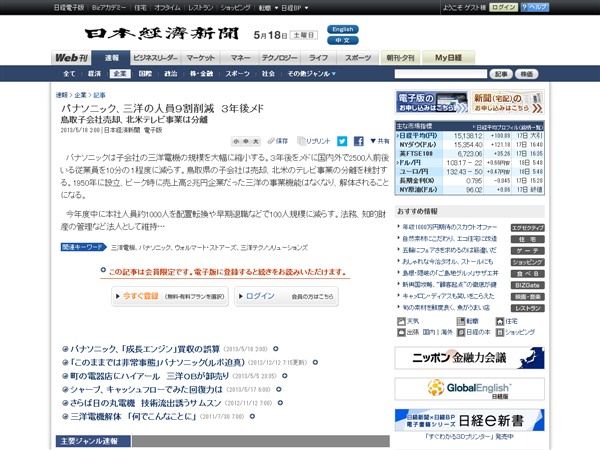Open the ニッポン金融力会議 banner
The image size is (600, 450).
(x=470, y=358)
